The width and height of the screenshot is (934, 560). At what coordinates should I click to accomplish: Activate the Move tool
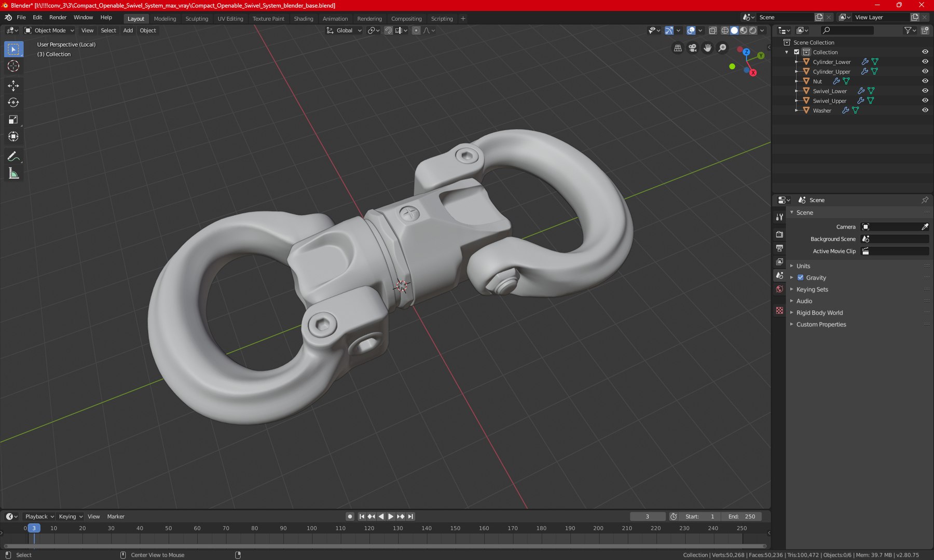(x=13, y=86)
